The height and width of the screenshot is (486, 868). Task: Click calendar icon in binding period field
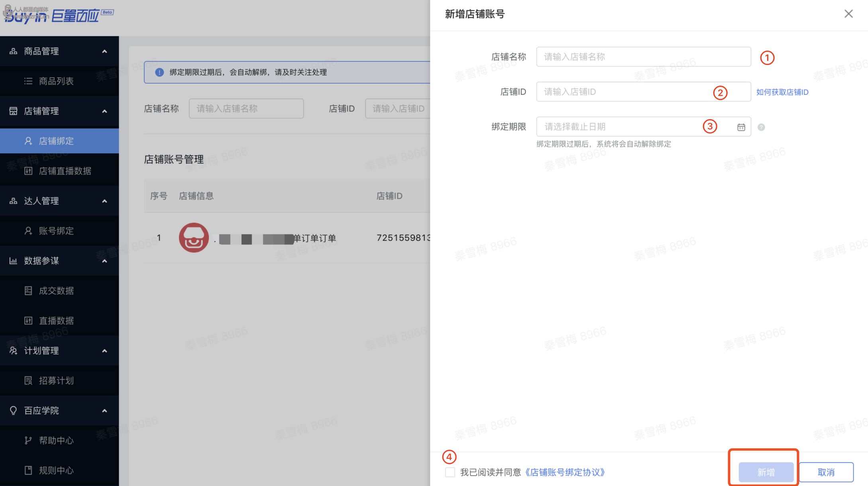[x=741, y=127]
